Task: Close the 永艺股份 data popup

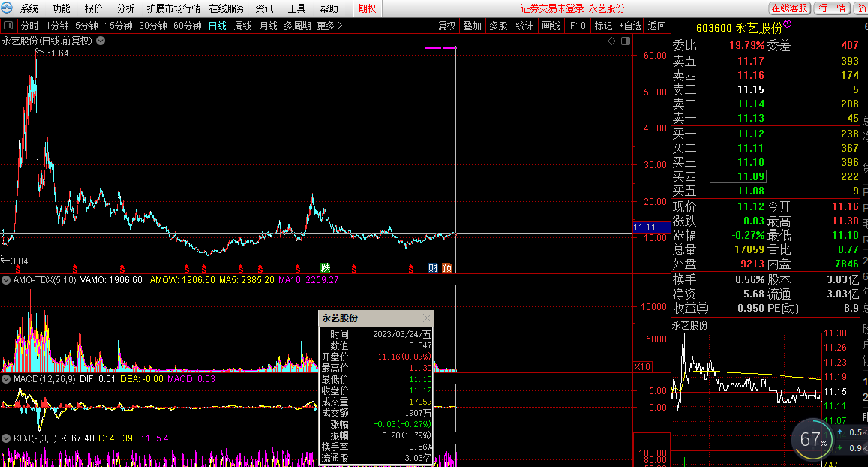Action: pyautogui.click(x=427, y=318)
